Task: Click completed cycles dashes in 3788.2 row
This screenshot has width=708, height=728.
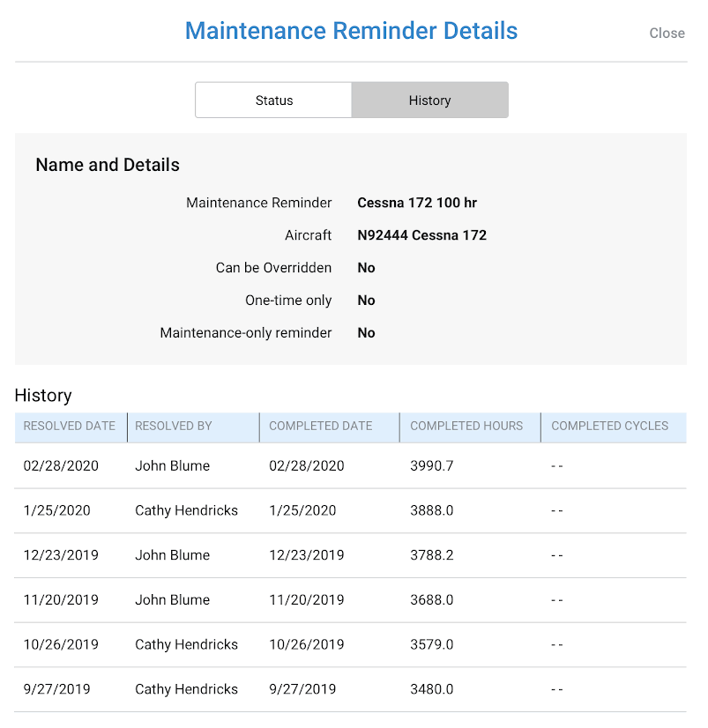Action: click(557, 556)
